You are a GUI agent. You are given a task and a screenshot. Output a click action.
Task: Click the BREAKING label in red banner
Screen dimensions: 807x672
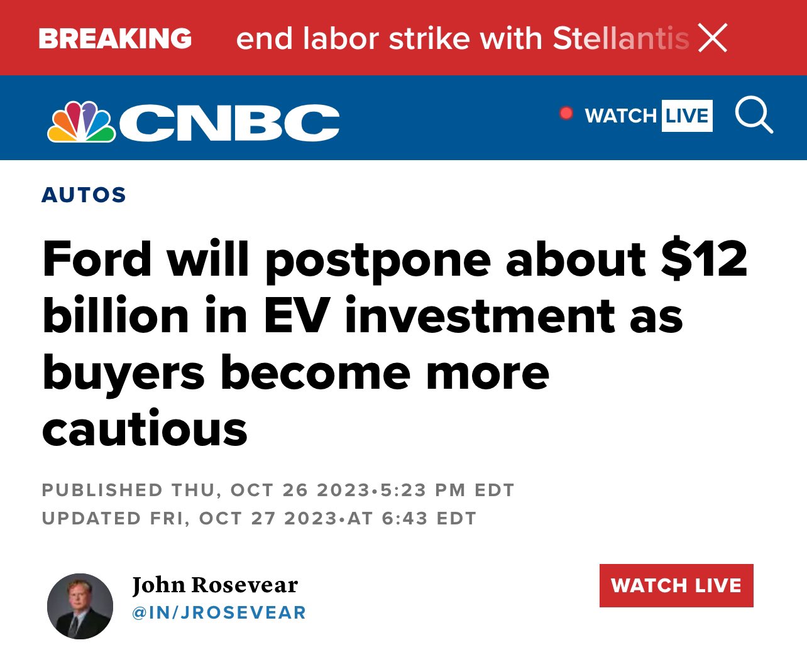click(x=115, y=38)
